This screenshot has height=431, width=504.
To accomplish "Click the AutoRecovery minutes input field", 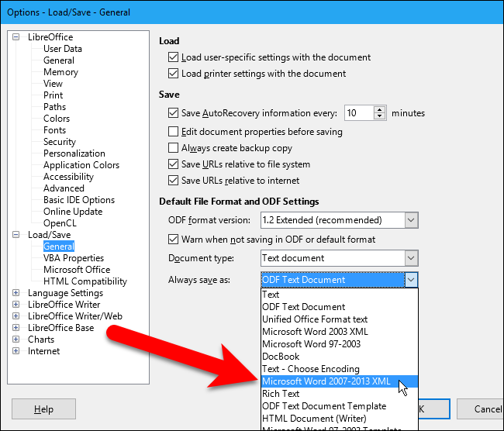I will 359,113.
